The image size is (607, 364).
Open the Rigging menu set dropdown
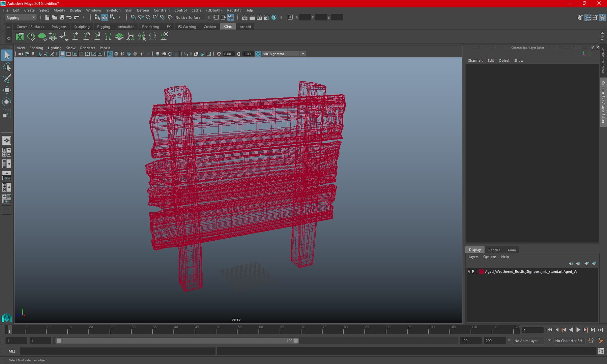tap(21, 18)
